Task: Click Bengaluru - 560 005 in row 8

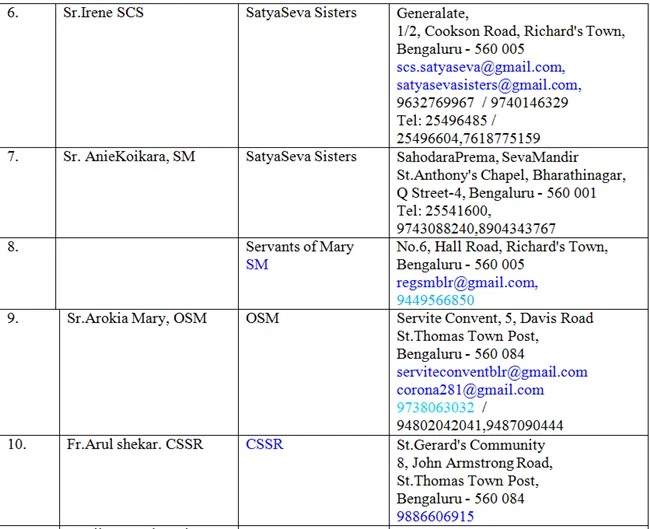Action: (x=461, y=264)
